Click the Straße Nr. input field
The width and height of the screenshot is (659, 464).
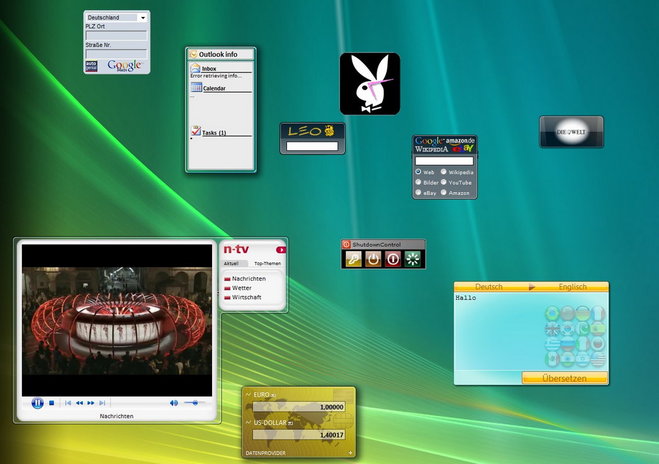pyautogui.click(x=116, y=54)
